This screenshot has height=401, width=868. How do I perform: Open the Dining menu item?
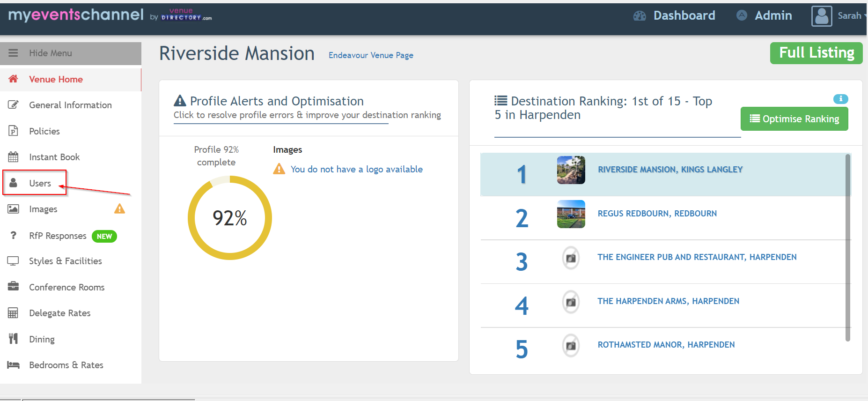pos(70,339)
